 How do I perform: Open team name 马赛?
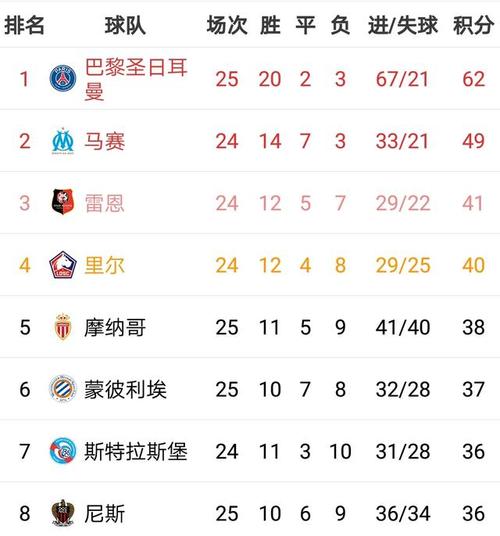click(105, 141)
